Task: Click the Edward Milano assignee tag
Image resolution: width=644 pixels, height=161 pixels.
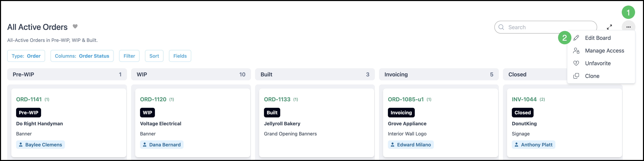Action: (411, 145)
